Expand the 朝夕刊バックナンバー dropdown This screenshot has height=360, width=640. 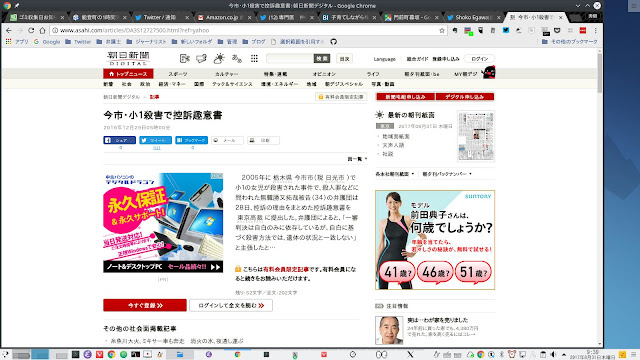coord(447,174)
